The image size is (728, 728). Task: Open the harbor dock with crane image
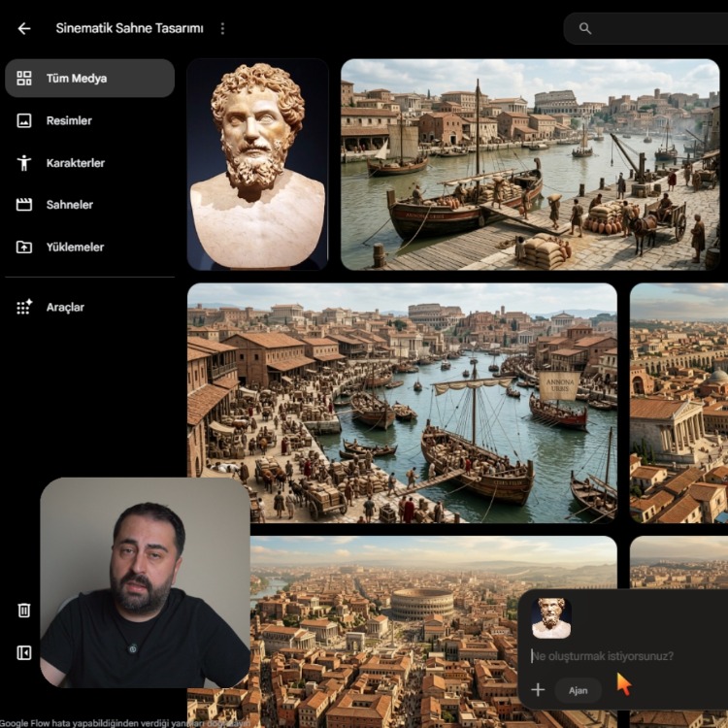(x=530, y=164)
